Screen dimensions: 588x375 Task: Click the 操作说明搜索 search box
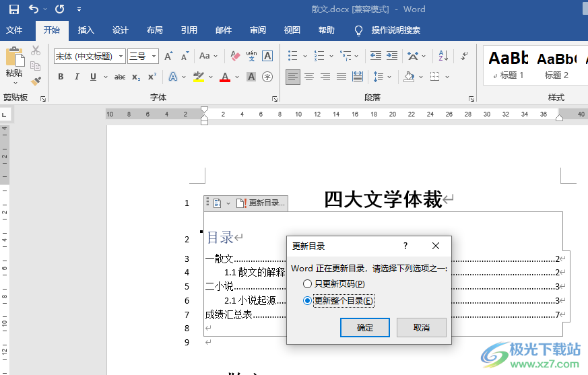pyautogui.click(x=395, y=30)
